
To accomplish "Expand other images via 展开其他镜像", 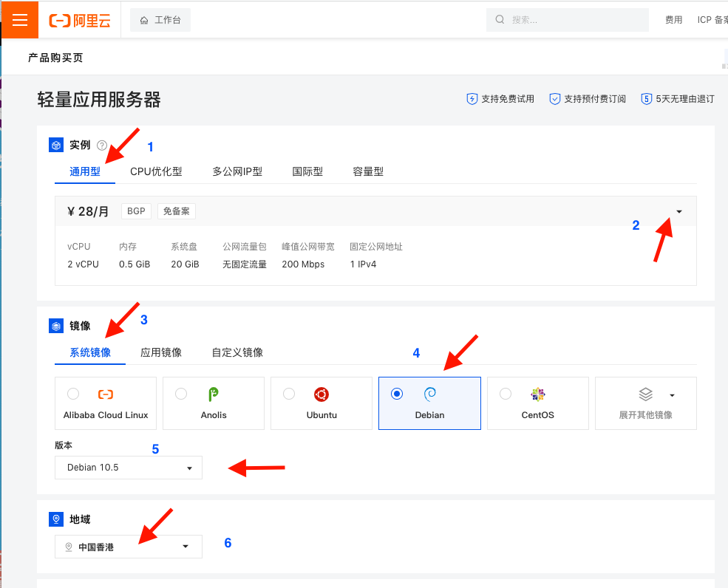I will 646,403.
